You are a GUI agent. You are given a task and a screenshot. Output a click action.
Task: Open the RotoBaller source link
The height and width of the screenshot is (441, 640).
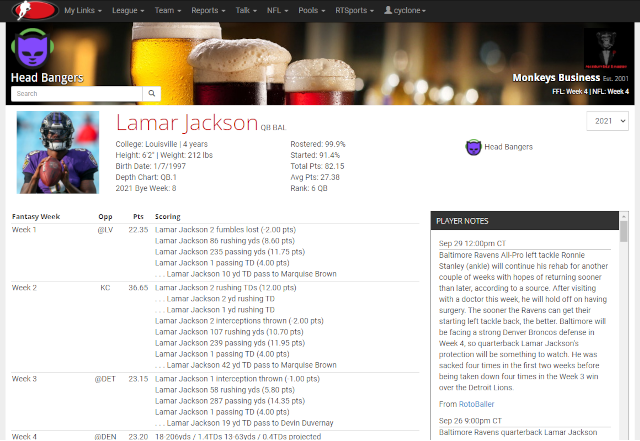(476, 404)
